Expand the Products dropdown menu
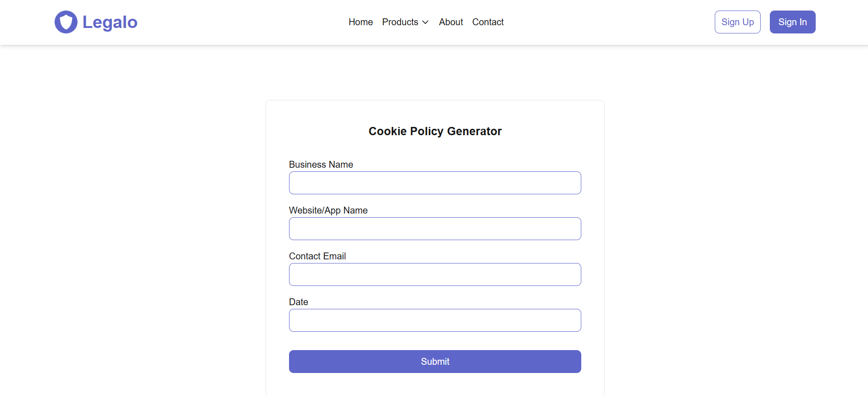 pos(406,22)
